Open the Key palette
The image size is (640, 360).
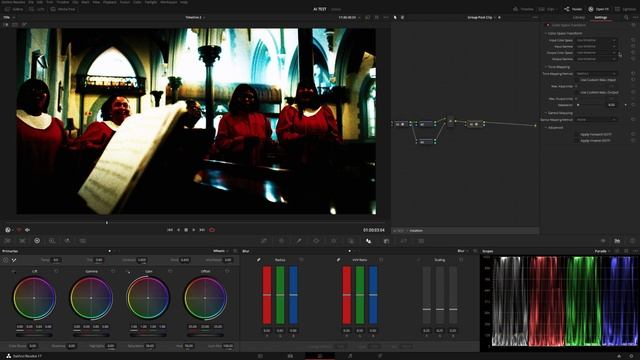(386, 241)
